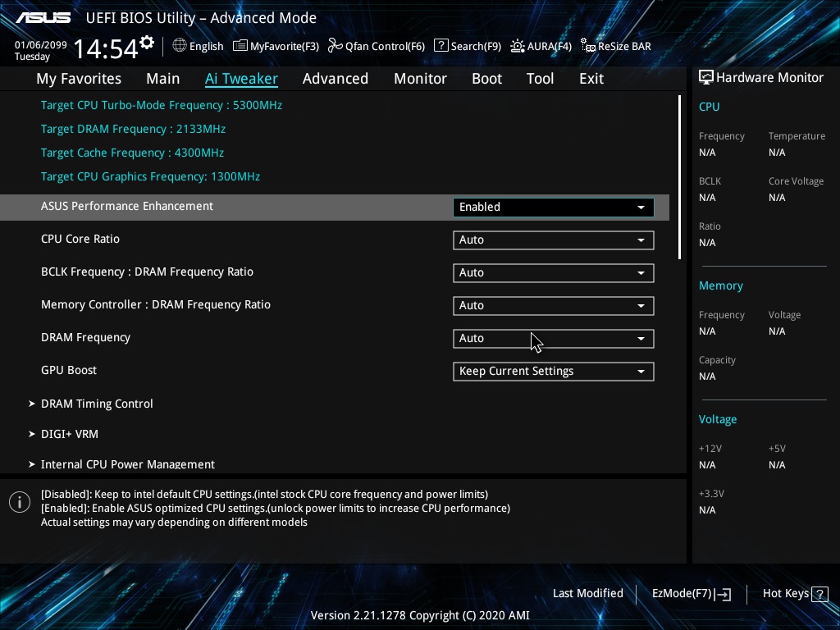Click the settings gear next to the clock
Image resolution: width=840 pixels, height=630 pixels.
147,43
